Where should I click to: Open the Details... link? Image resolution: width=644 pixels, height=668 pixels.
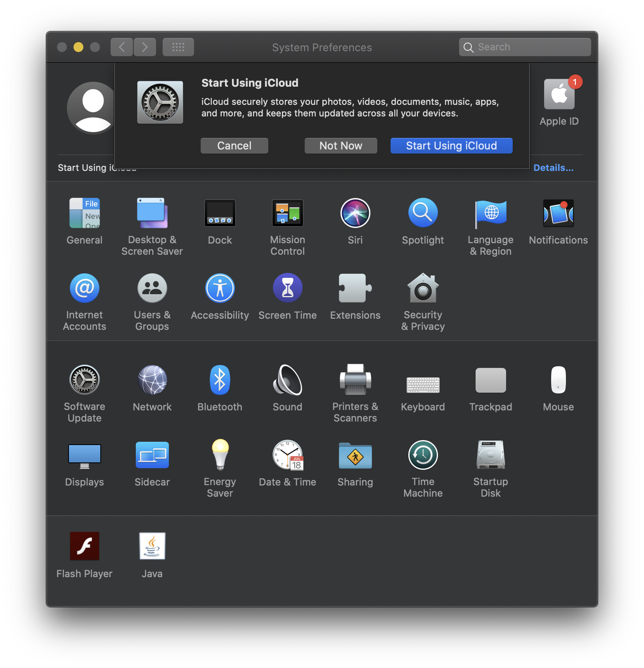[554, 168]
